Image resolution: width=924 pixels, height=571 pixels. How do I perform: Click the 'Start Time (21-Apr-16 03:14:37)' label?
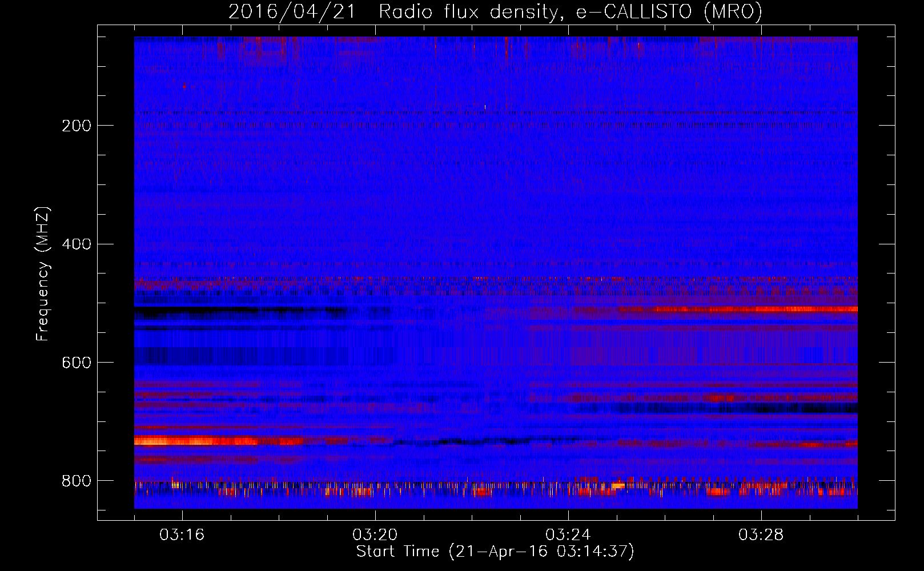click(x=495, y=552)
